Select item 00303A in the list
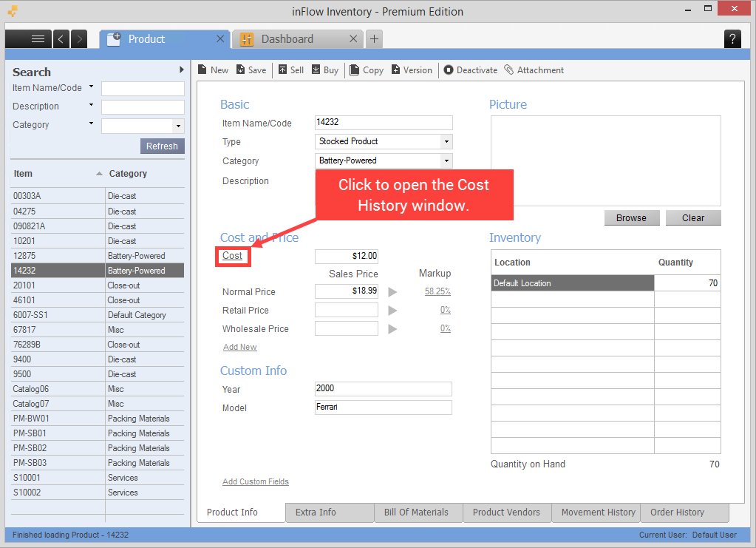The height and width of the screenshot is (548, 756). click(x=98, y=196)
